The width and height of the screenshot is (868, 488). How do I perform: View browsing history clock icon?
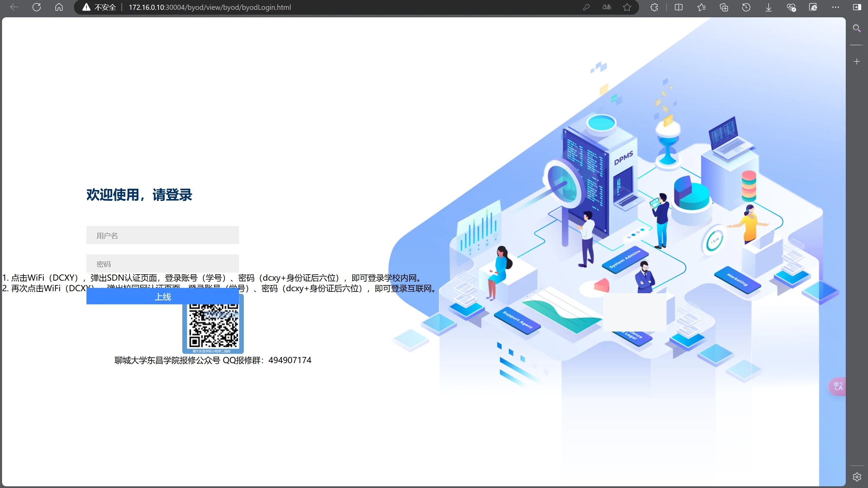pos(747,7)
